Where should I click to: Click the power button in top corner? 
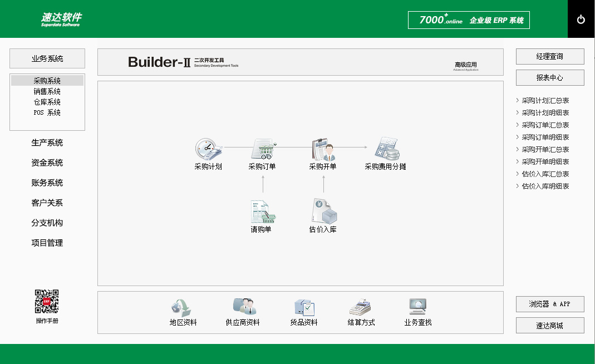pos(581,19)
